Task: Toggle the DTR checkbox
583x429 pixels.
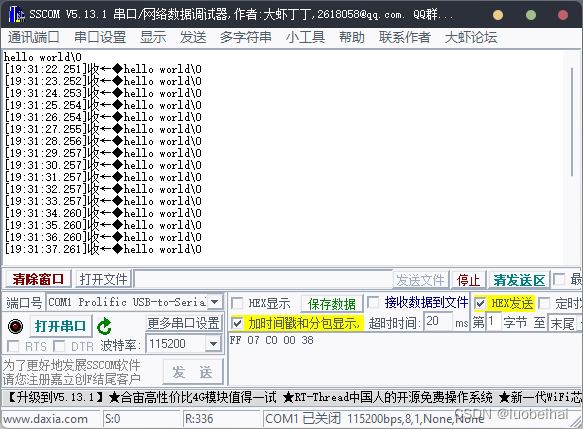Action: tap(59, 346)
